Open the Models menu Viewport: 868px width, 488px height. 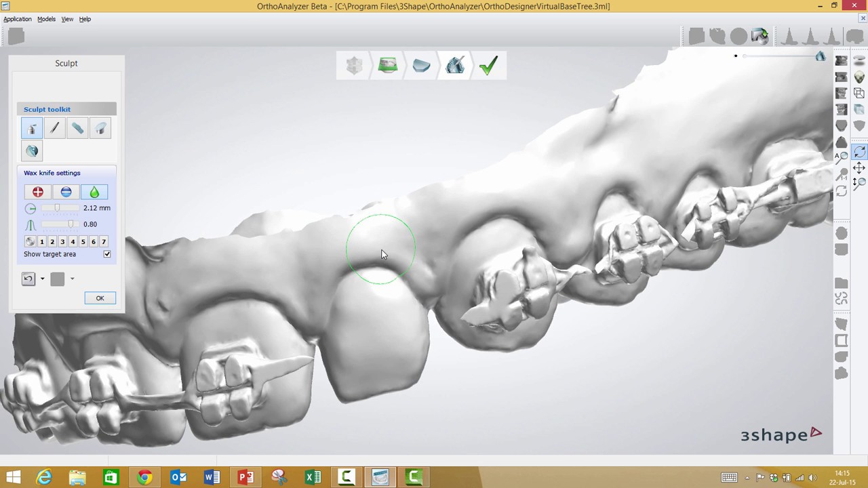pos(46,19)
